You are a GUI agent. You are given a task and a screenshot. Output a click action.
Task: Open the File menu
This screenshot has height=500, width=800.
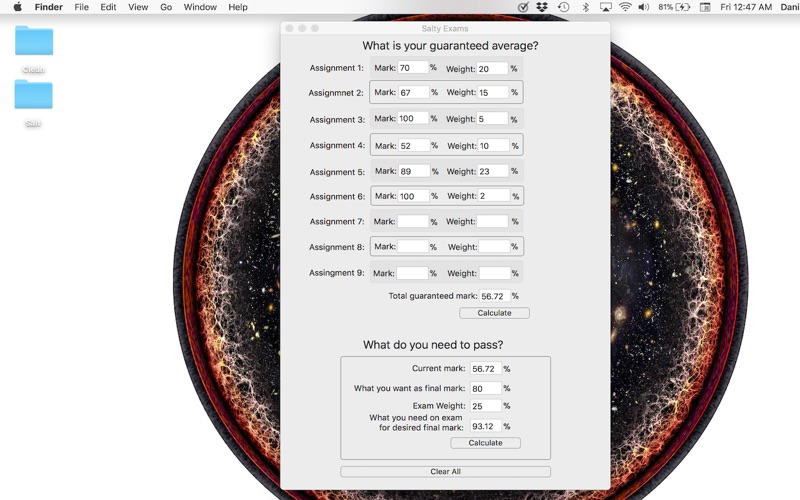[x=81, y=7]
